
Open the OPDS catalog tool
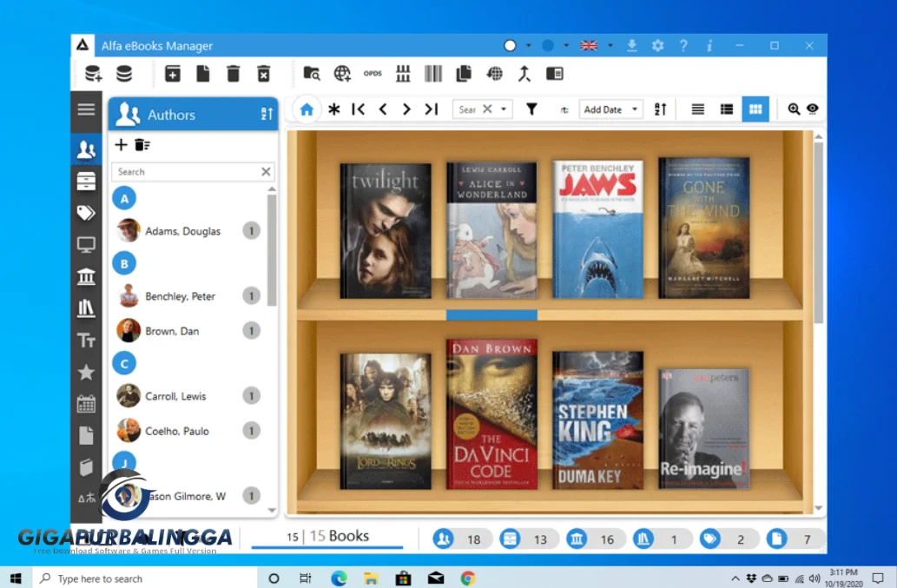(373, 73)
